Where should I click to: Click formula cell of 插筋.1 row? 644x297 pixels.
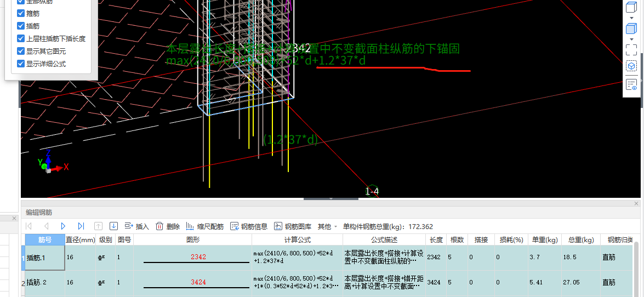point(298,258)
